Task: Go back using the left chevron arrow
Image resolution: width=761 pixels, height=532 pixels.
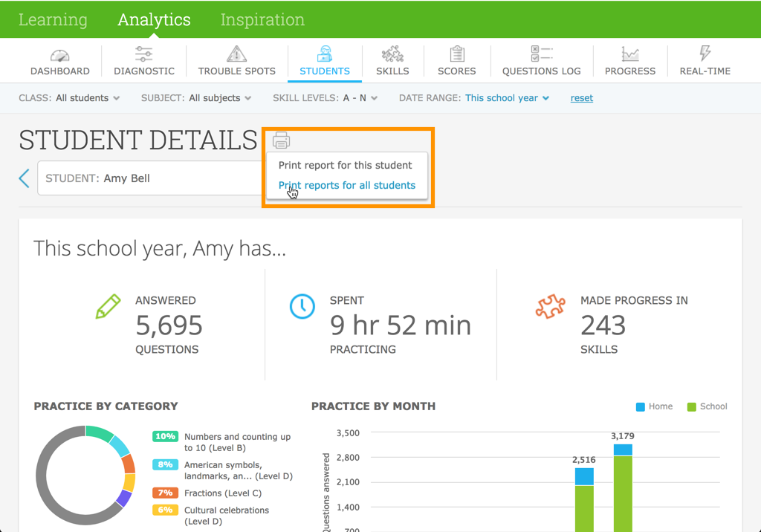Action: click(x=25, y=178)
